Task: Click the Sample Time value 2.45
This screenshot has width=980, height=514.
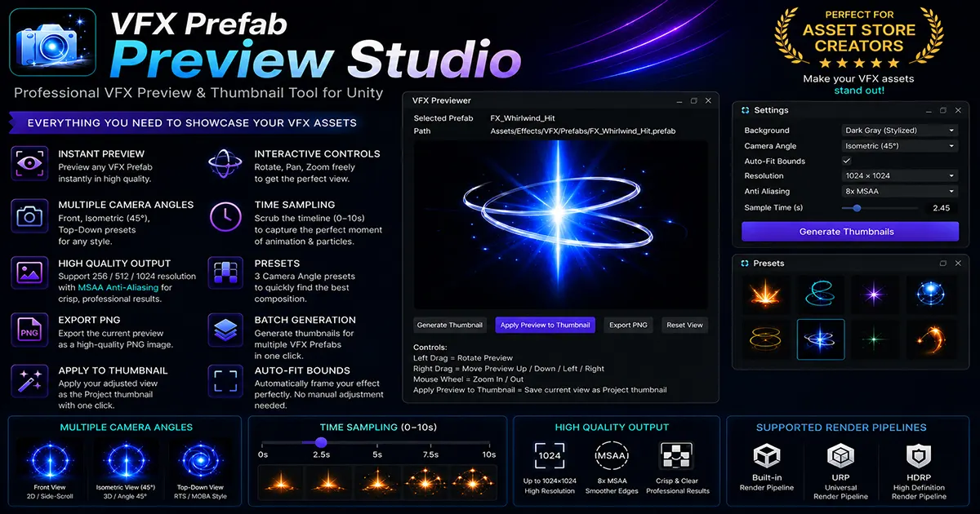Action: coord(941,208)
